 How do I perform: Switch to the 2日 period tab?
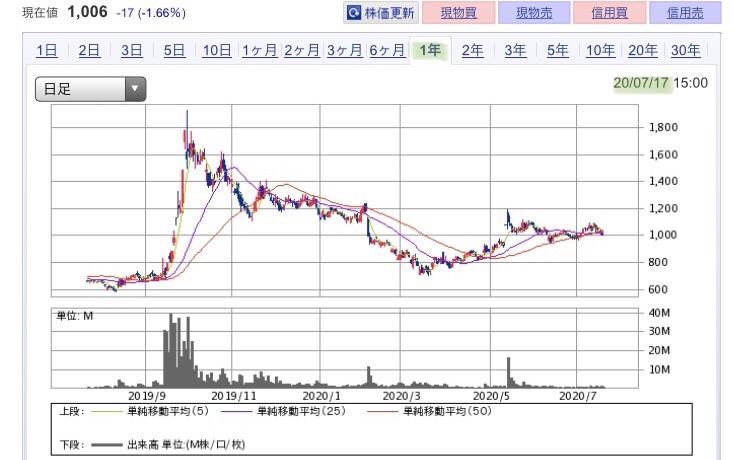click(89, 50)
